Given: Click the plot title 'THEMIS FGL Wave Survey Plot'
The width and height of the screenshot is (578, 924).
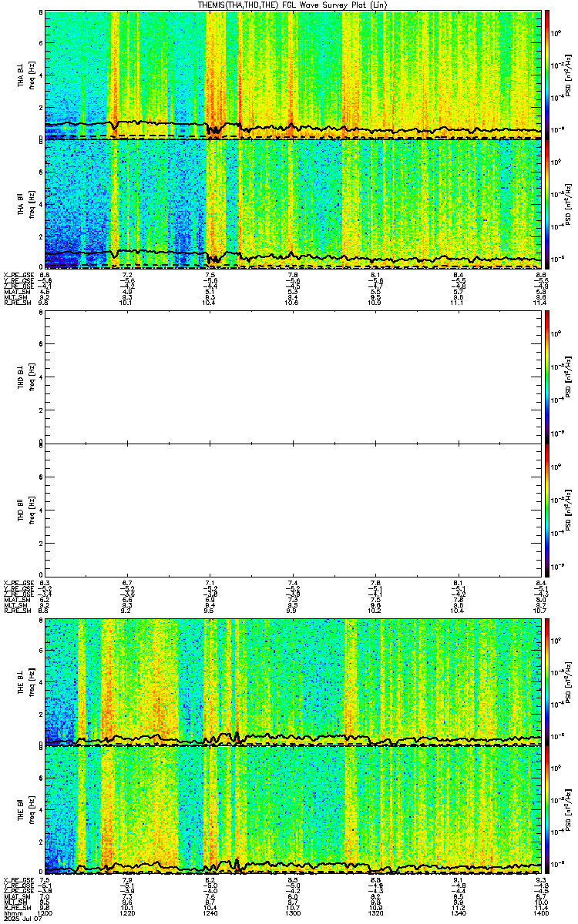Looking at the screenshot, I should tap(294, 5).
